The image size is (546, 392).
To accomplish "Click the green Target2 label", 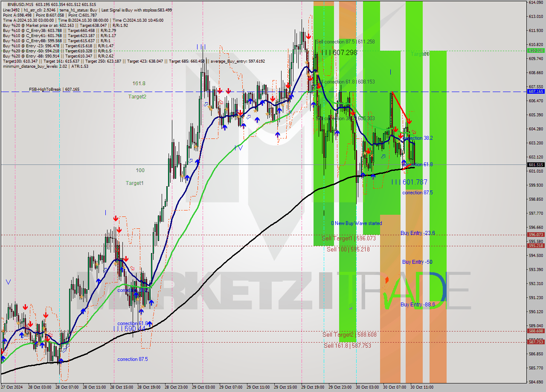I will tap(137, 97).
